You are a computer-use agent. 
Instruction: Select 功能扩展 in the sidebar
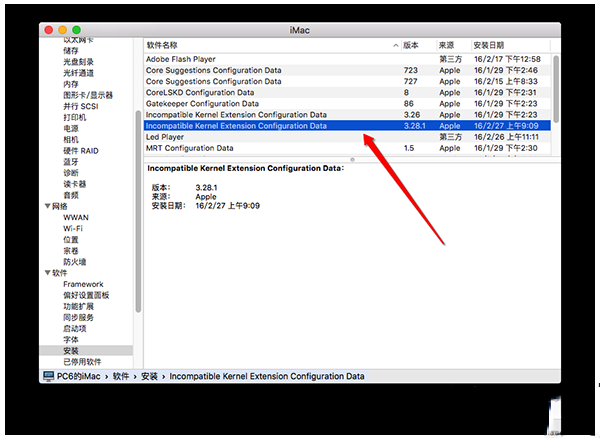coord(78,306)
